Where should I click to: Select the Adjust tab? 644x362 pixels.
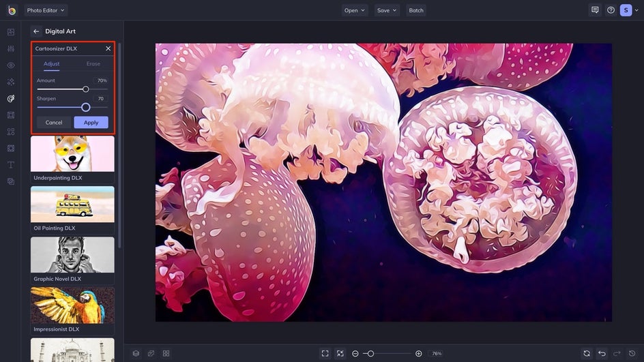pos(52,64)
